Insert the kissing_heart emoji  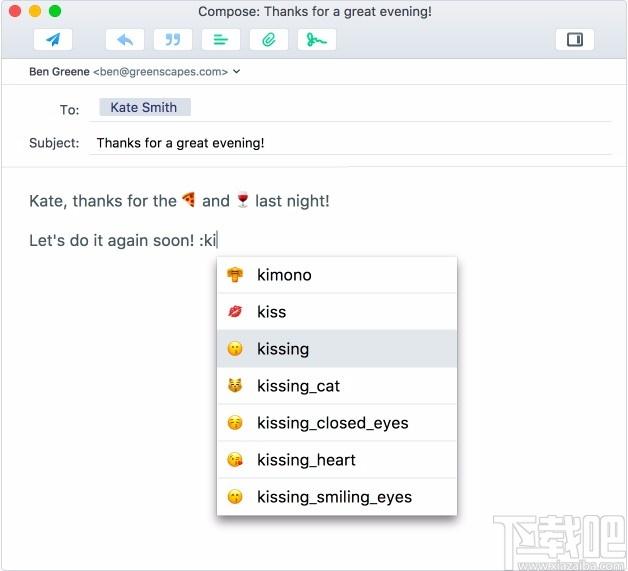click(337, 460)
